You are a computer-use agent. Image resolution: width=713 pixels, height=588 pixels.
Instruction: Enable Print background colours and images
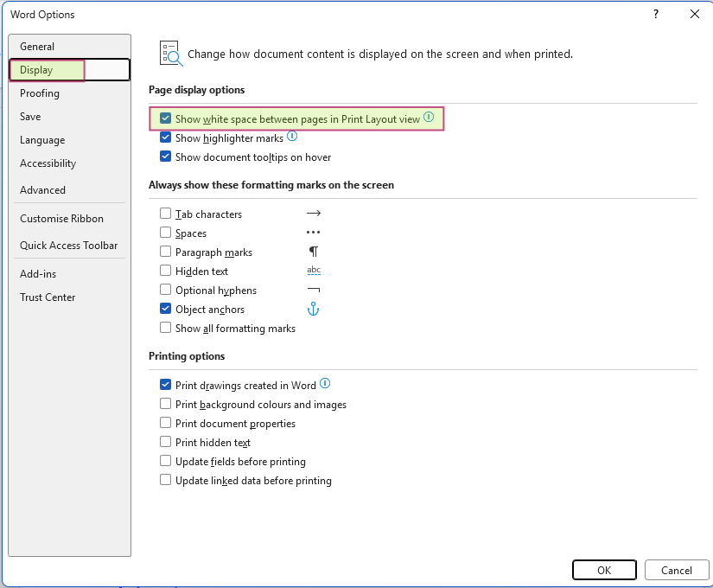point(166,404)
